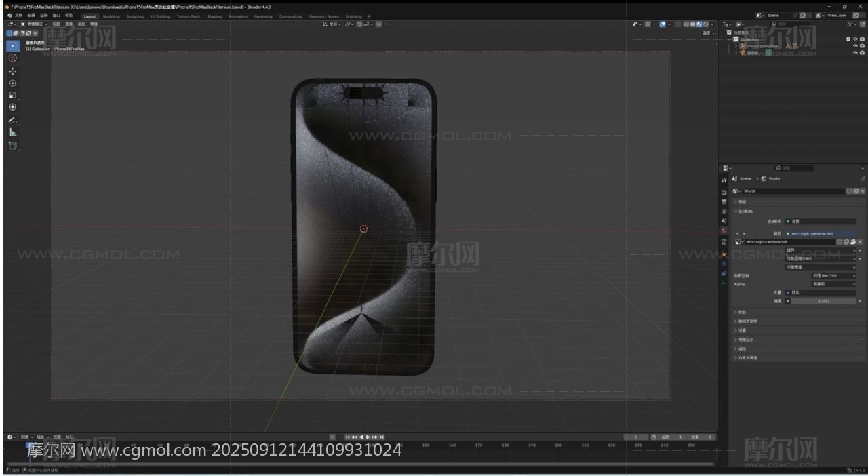Open the Scene properties tab
Image resolution: width=868 pixels, height=476 pixels.
[724, 221]
